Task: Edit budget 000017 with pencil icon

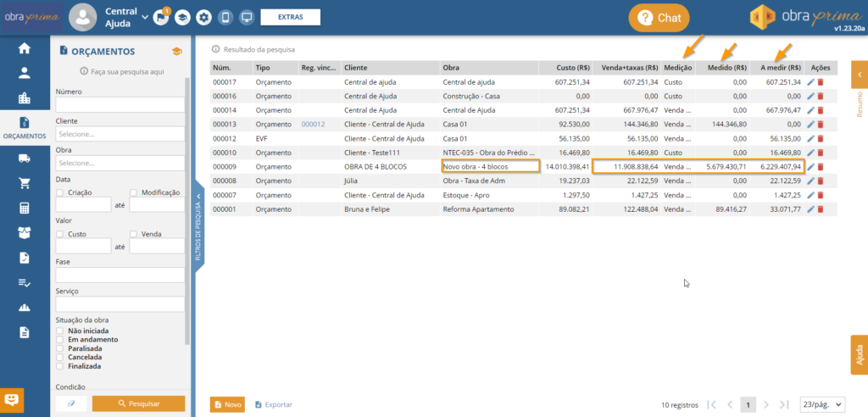Action: [811, 82]
